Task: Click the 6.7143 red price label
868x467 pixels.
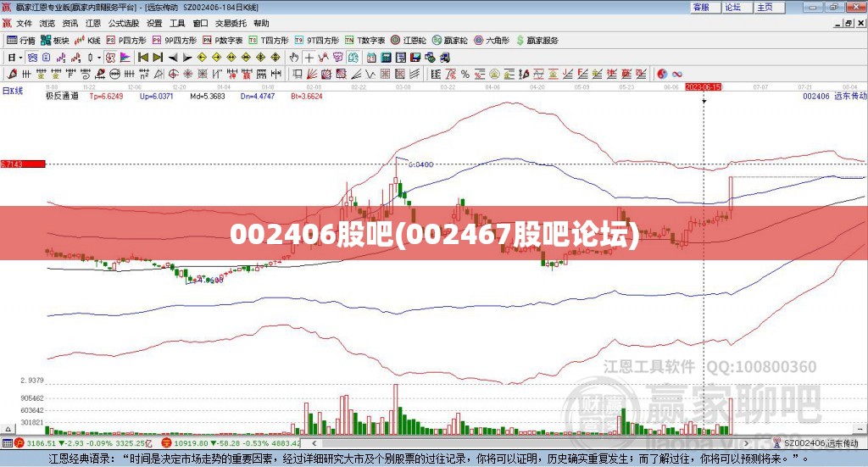Action: point(23,164)
